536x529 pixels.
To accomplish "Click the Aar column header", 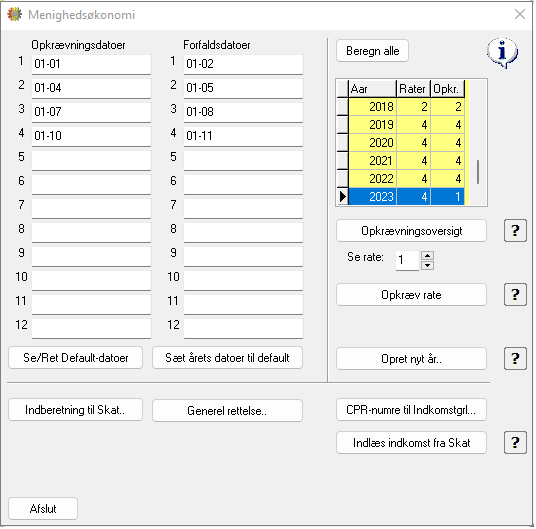I will click(372, 89).
